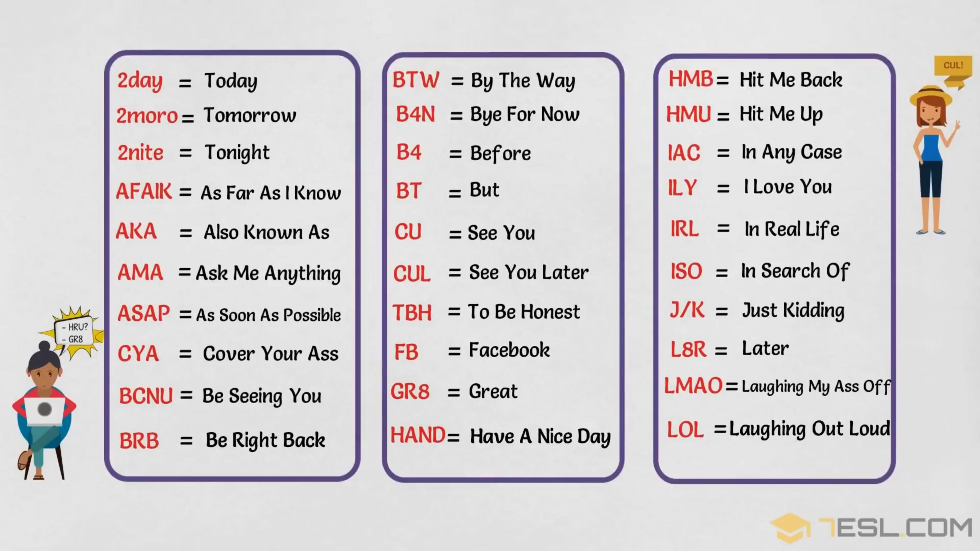Select the 2day abbreviation label

click(x=141, y=79)
